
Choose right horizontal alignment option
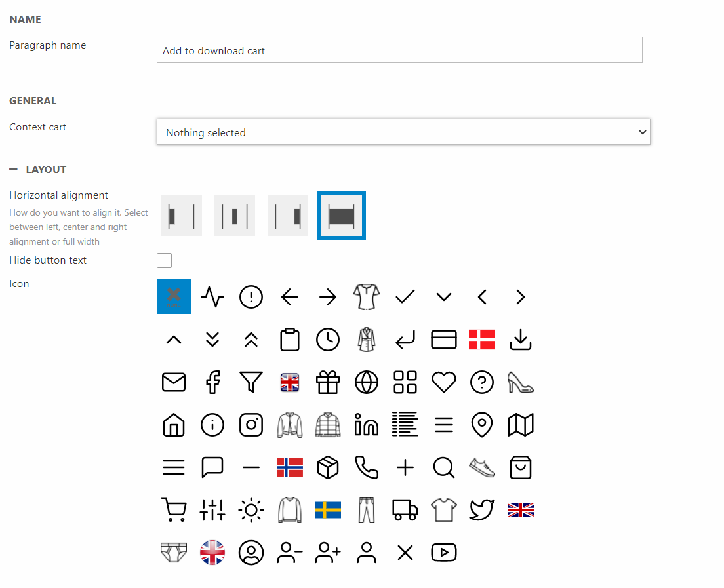point(288,216)
